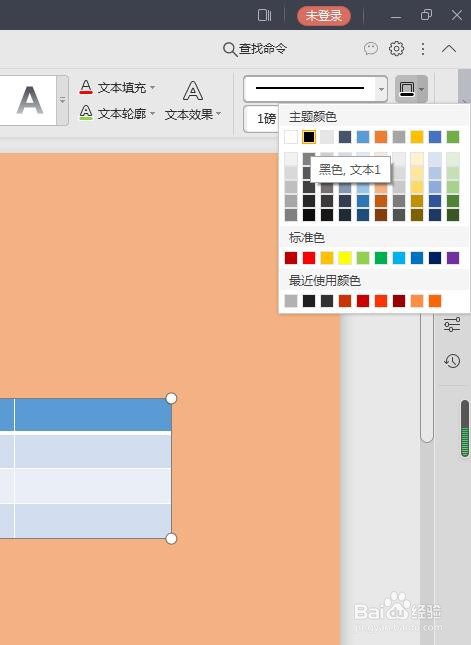Click the bottom-right table resize handle
471x645 pixels.
click(x=172, y=538)
